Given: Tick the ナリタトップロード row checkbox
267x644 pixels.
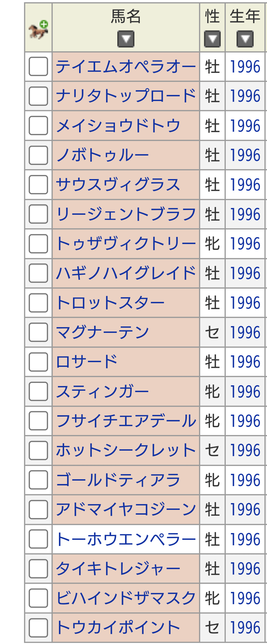Looking at the screenshot, I should [x=38, y=96].
